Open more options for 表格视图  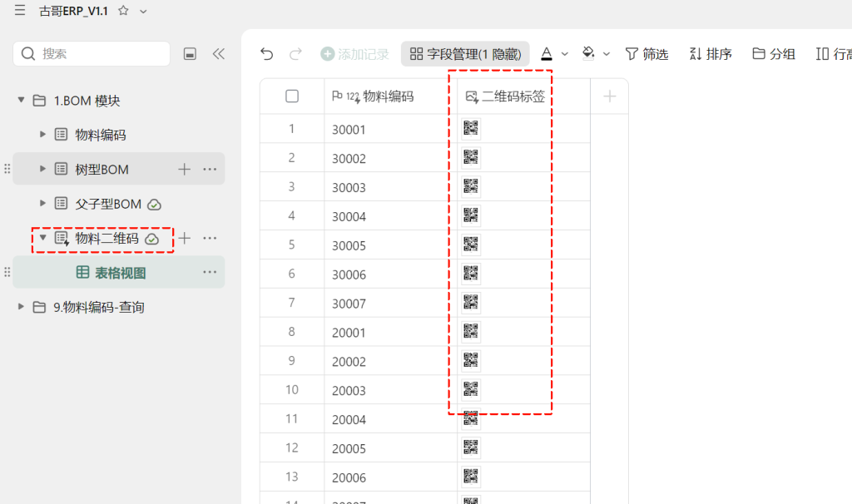click(x=210, y=272)
